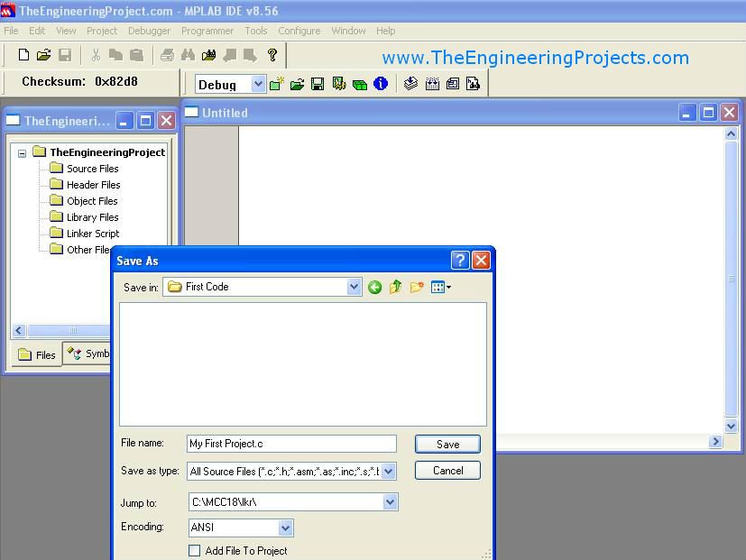Screen dimensions: 746x560
Task: Click the Save Workspace green floppy icon
Action: tap(318, 84)
